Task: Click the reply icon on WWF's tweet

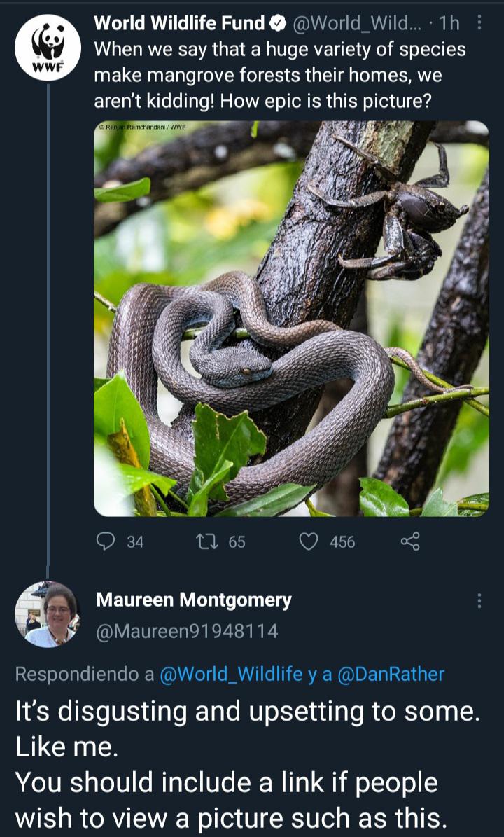Action: click(x=105, y=541)
